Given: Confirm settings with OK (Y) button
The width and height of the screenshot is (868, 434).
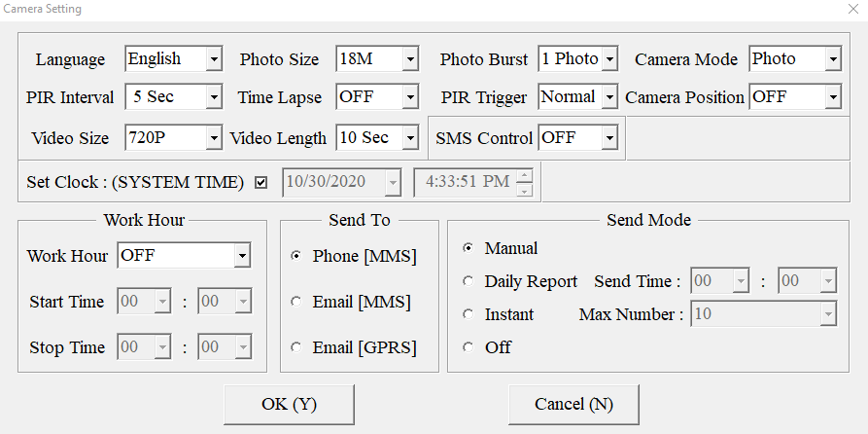Looking at the screenshot, I should 289,405.
